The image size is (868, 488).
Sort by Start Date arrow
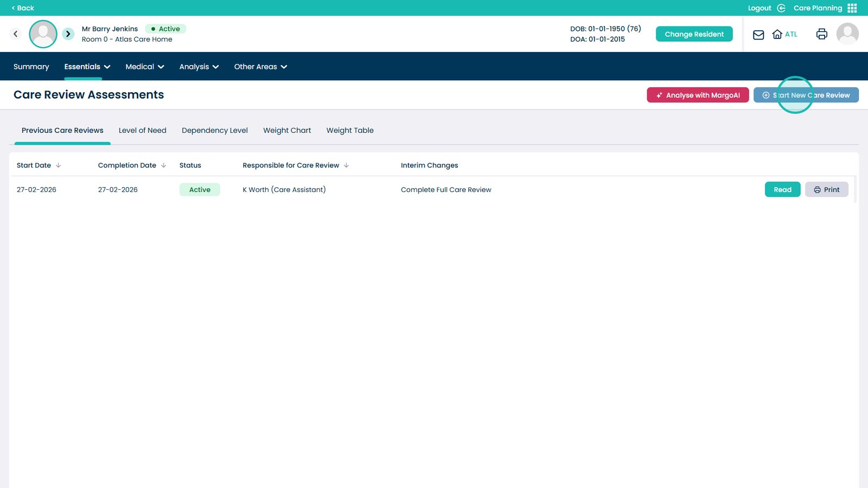[x=58, y=165]
